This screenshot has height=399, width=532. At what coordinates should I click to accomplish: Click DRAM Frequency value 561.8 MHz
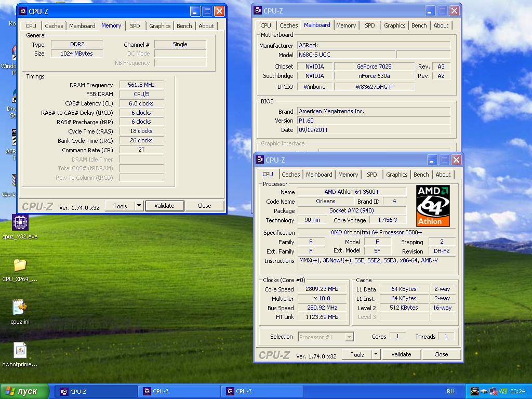pyautogui.click(x=141, y=85)
